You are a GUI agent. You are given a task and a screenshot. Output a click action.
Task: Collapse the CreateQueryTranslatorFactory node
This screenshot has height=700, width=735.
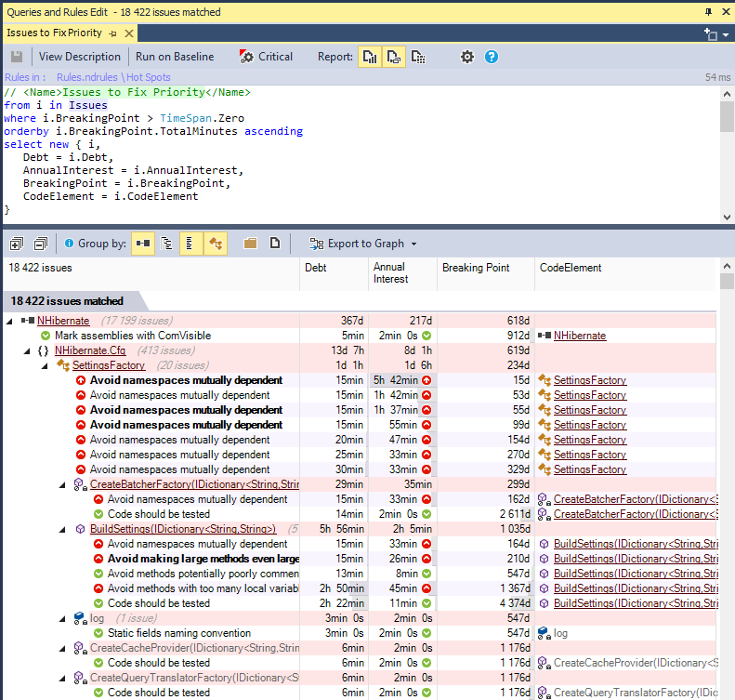point(62,679)
